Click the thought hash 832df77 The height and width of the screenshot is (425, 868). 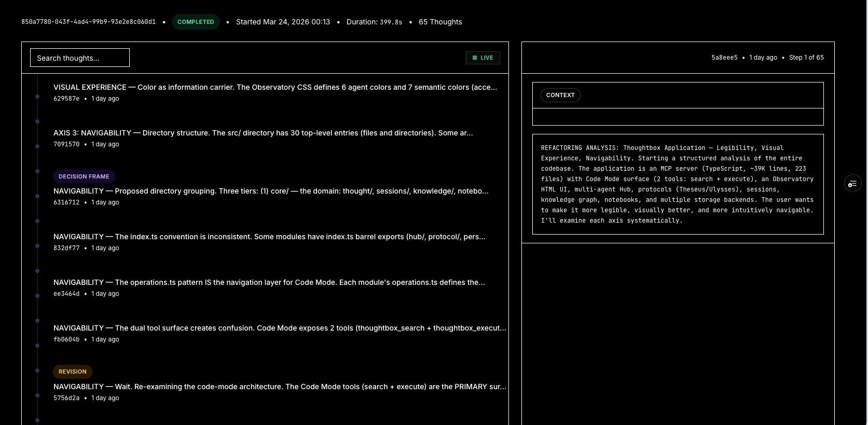tap(66, 248)
